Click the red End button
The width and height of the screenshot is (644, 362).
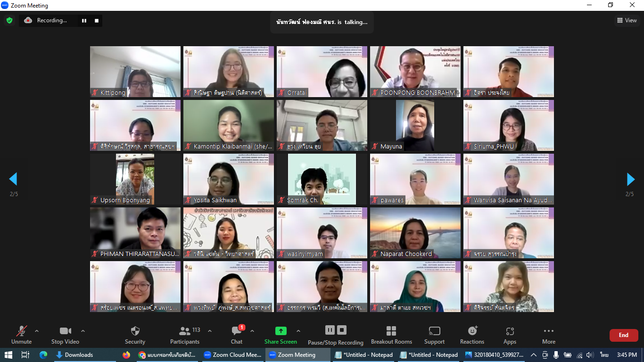624,335
